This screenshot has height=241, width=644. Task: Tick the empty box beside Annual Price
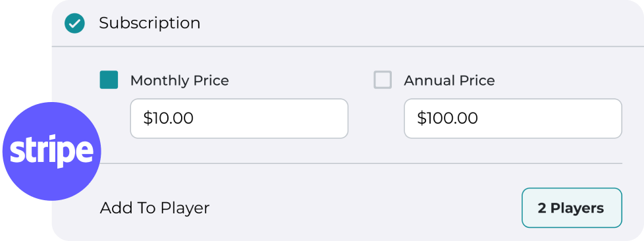(x=383, y=80)
